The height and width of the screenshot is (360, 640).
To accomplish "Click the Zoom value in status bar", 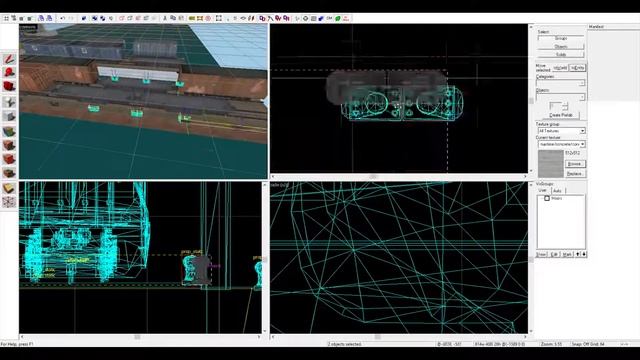I will [551, 344].
